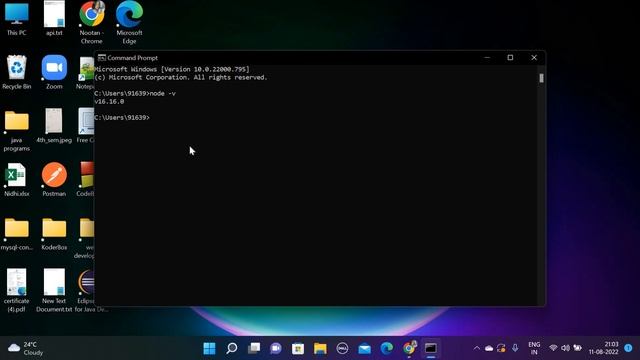
Task: Show hidden system tray icons
Action: pos(476,348)
